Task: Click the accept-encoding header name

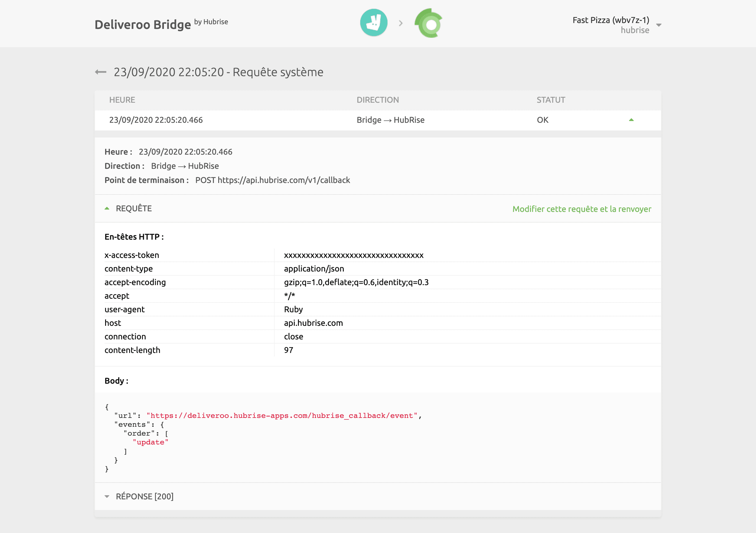Action: tap(135, 282)
